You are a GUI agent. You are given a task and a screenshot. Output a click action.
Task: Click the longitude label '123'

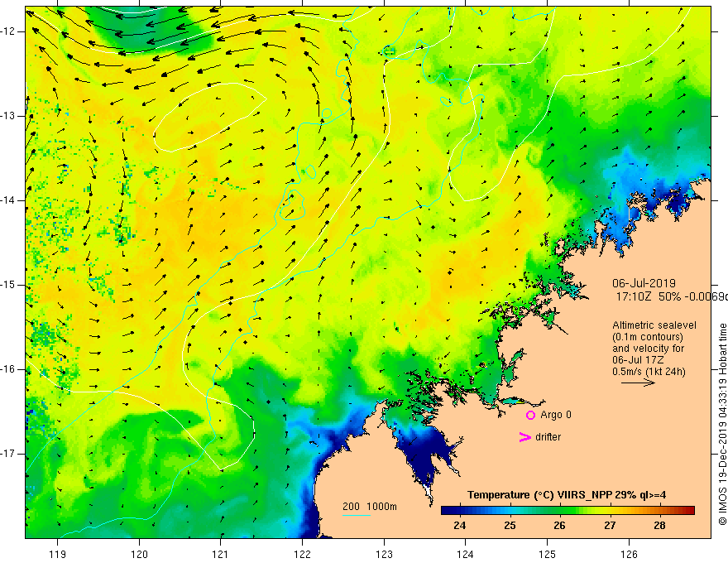pos(384,554)
